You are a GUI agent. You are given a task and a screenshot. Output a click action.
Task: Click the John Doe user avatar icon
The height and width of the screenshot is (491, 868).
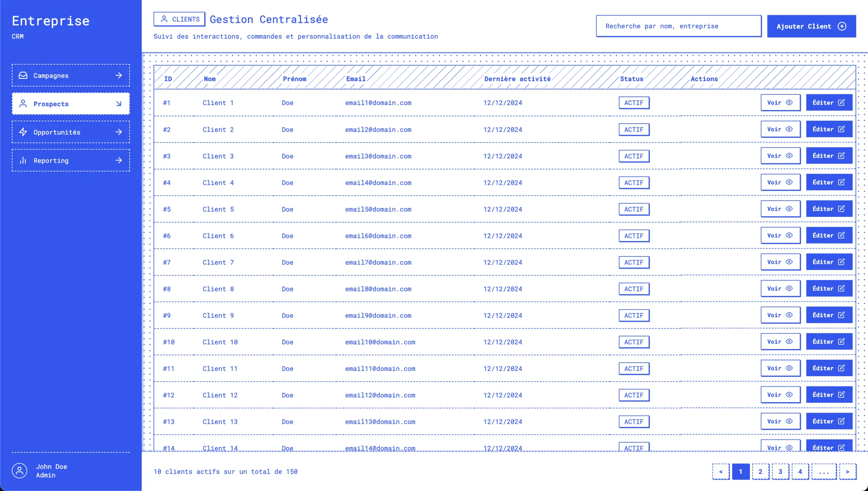point(19,471)
